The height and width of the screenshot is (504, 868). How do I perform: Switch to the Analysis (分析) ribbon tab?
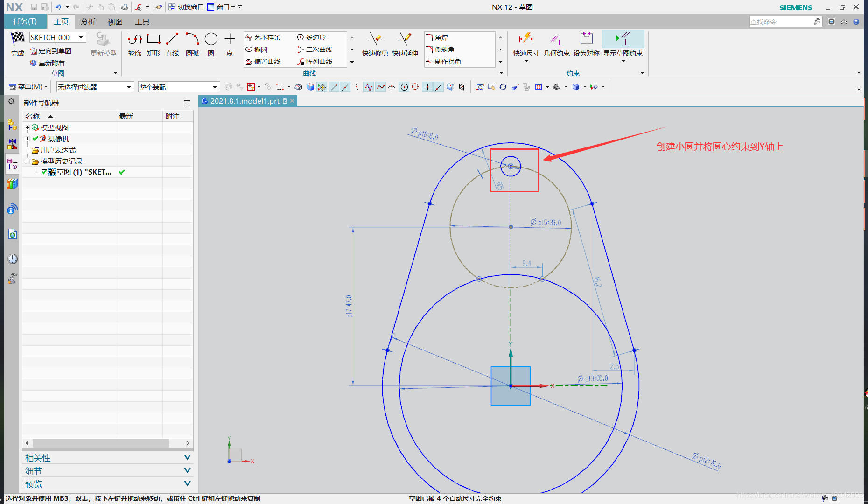point(88,21)
